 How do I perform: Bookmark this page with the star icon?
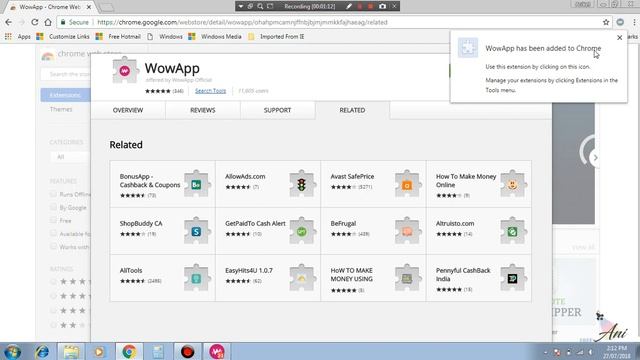click(x=606, y=22)
